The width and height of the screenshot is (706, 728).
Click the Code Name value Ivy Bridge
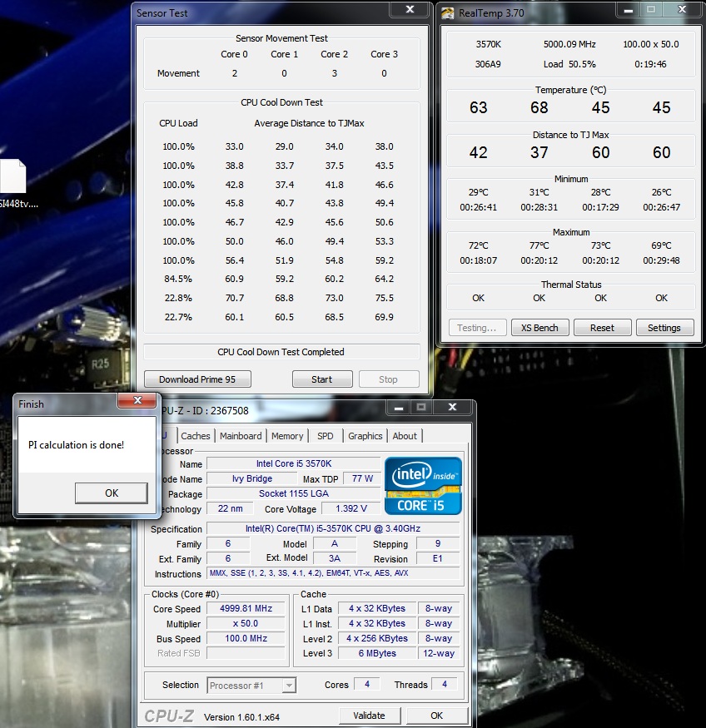[x=252, y=478]
